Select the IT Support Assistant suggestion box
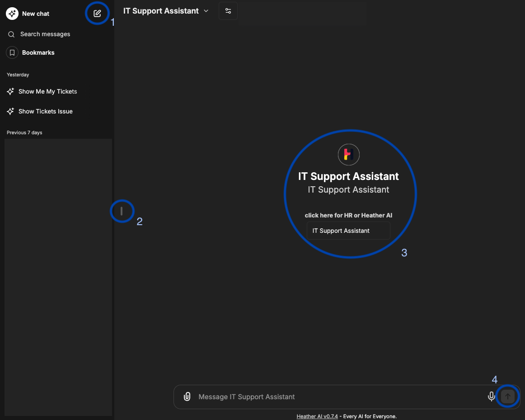The width and height of the screenshot is (525, 420). pyautogui.click(x=348, y=231)
